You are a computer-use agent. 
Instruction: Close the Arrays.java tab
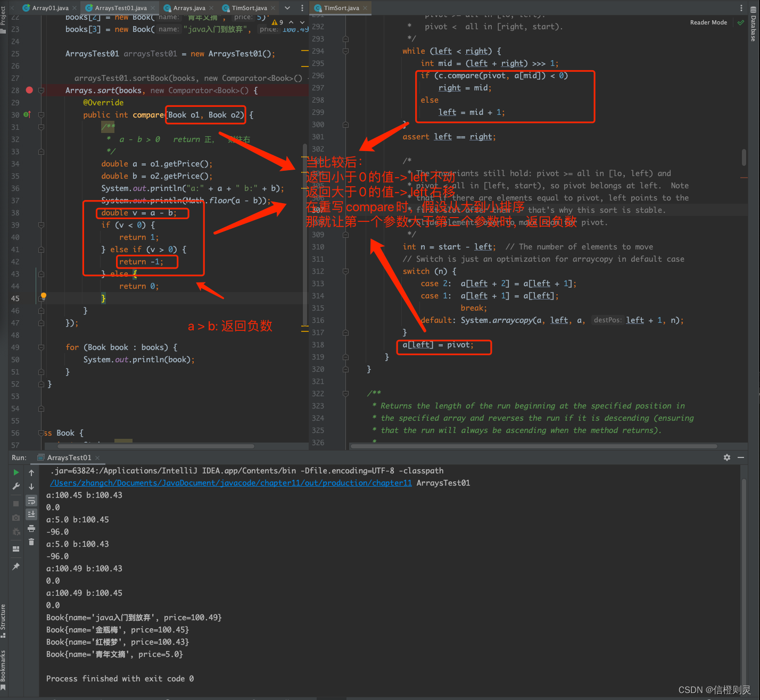tap(211, 8)
